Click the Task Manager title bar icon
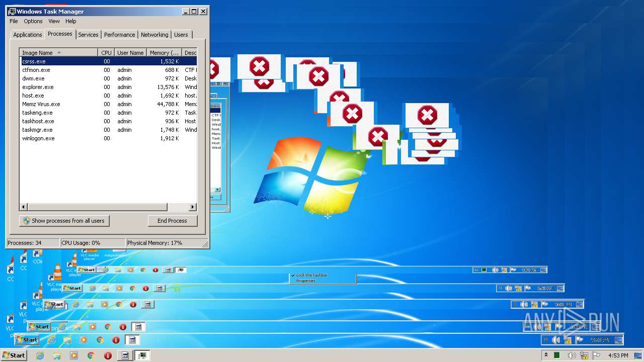 click(x=12, y=11)
